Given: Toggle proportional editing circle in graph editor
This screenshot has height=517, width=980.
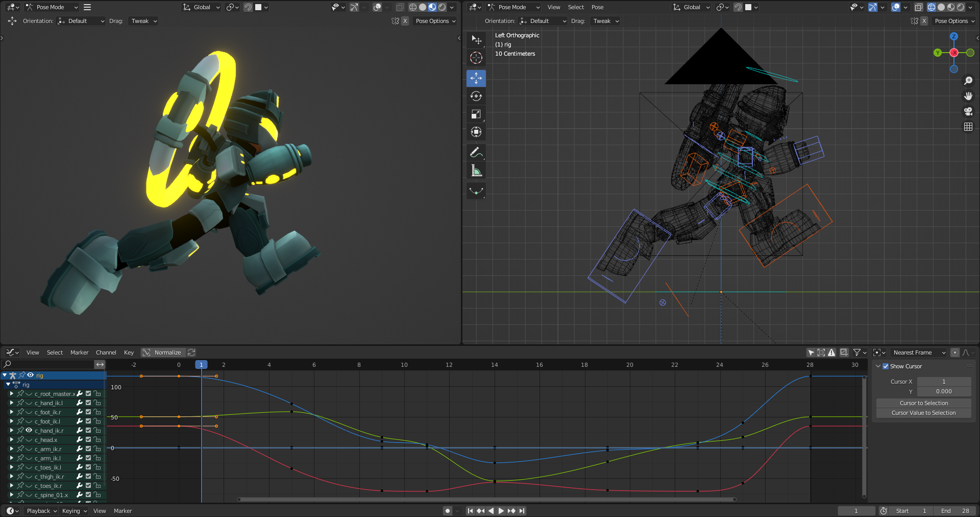Looking at the screenshot, I should click(955, 353).
